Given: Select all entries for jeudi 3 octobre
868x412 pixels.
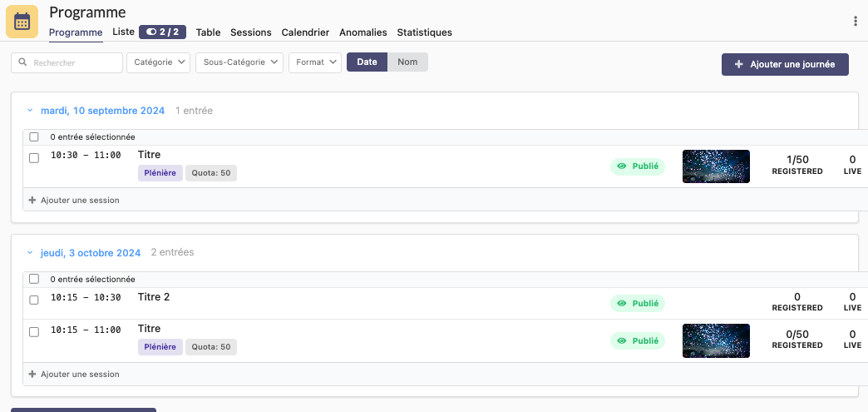Looking at the screenshot, I should pos(34,280).
